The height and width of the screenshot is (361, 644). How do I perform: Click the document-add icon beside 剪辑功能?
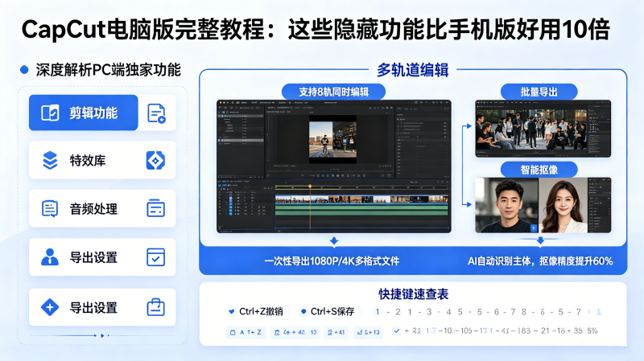(x=156, y=113)
